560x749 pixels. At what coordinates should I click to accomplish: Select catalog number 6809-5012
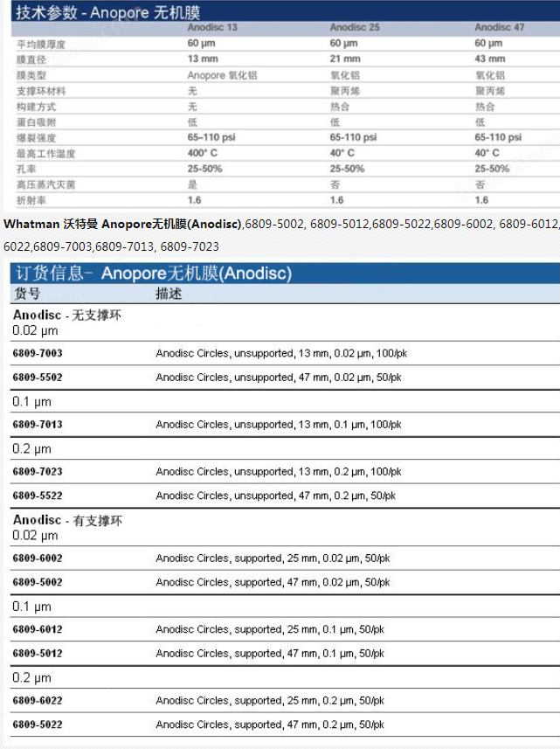pyautogui.click(x=38, y=653)
